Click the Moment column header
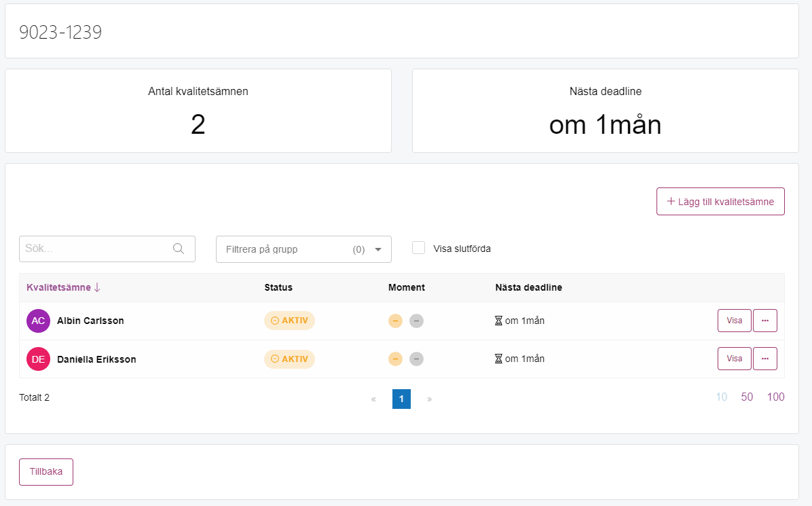Viewport: 812px width, 506px height. pyautogui.click(x=407, y=287)
